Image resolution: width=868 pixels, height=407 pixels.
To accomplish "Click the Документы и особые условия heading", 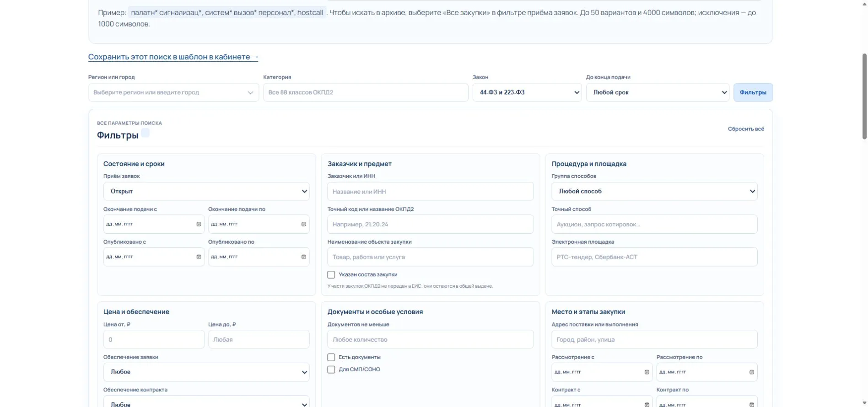I will click(x=375, y=312).
